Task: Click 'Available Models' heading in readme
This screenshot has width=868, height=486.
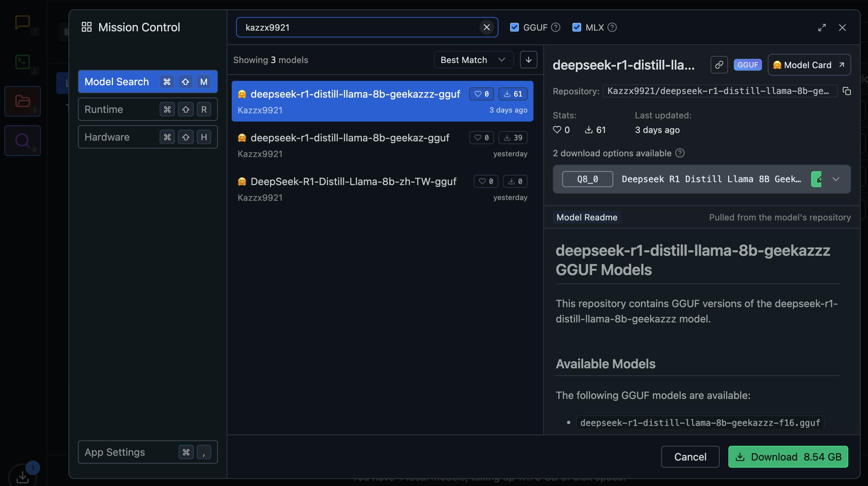Action: click(x=606, y=364)
